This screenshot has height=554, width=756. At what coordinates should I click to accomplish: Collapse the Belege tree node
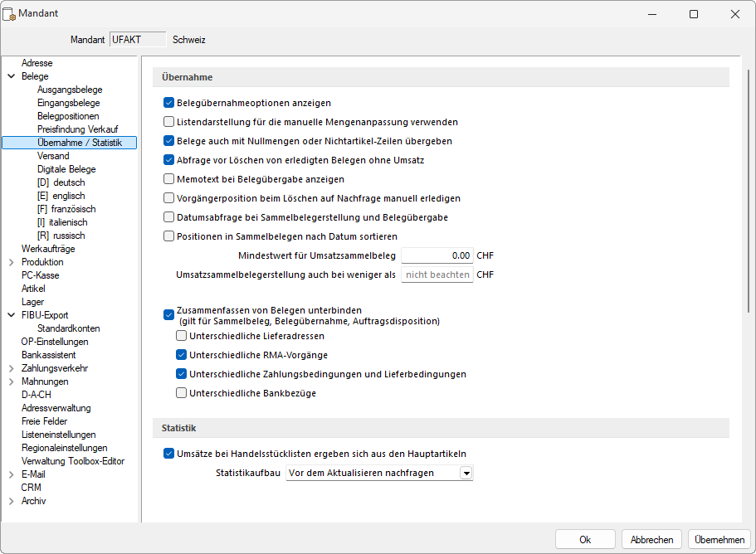pos(11,76)
